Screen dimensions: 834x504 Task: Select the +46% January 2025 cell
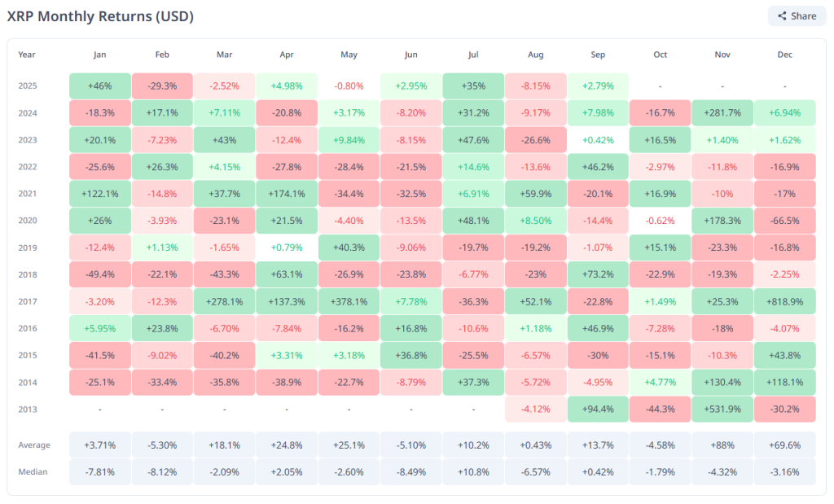pyautogui.click(x=99, y=85)
